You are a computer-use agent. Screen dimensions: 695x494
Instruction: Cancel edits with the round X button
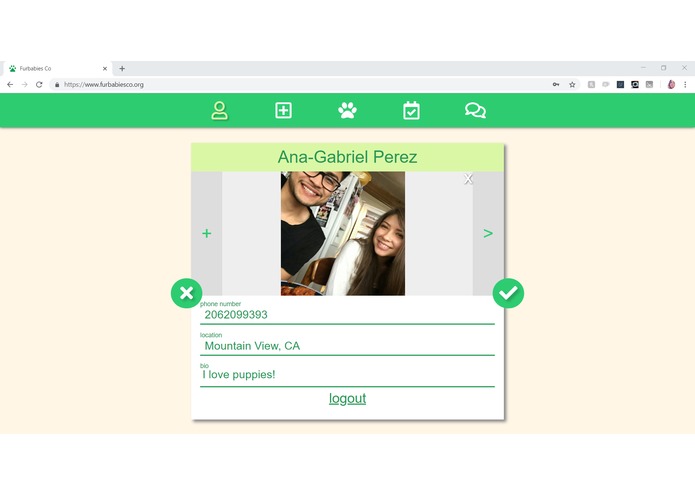coord(187,293)
